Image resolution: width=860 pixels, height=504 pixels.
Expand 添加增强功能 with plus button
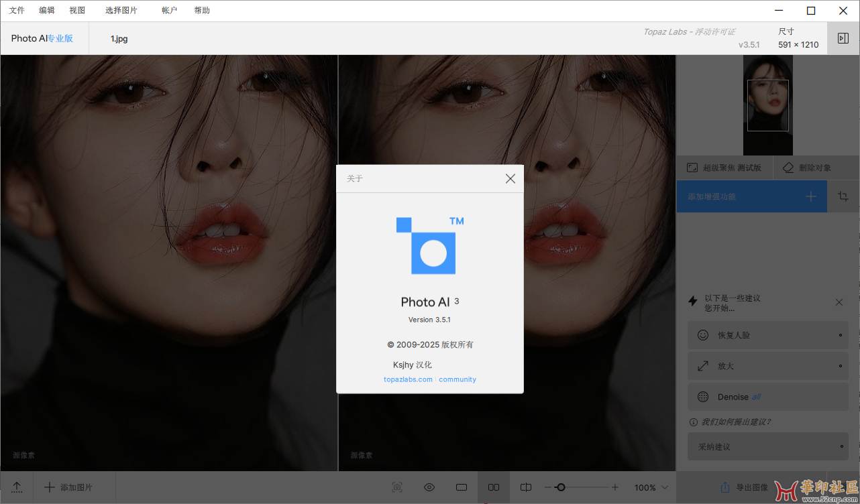coord(811,196)
